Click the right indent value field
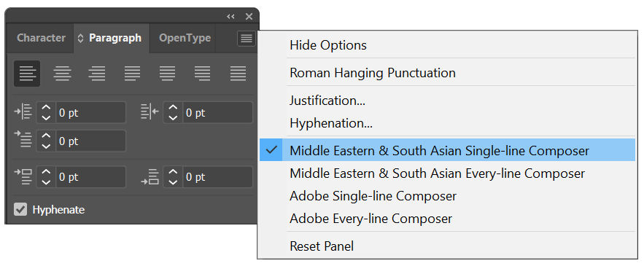The height and width of the screenshot is (266, 644). pyautogui.click(x=217, y=112)
